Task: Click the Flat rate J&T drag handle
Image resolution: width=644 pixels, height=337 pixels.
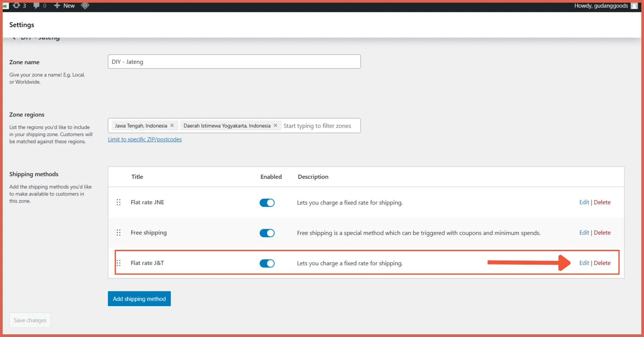Action: 118,263
